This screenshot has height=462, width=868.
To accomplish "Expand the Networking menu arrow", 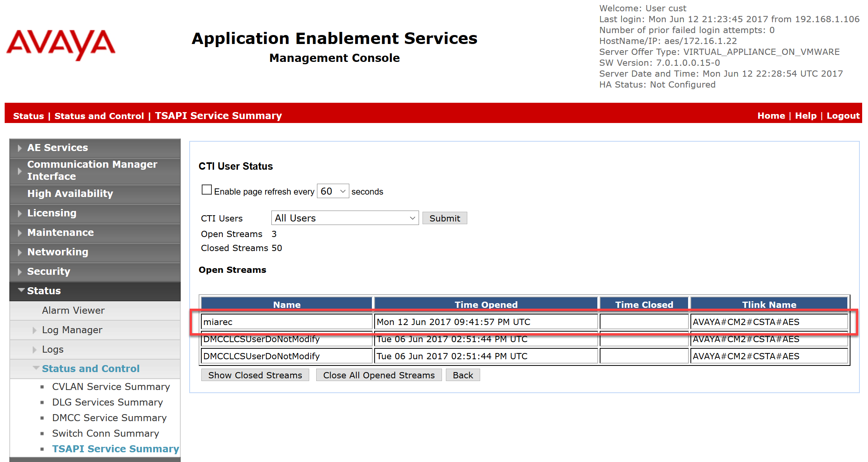I will click(19, 252).
